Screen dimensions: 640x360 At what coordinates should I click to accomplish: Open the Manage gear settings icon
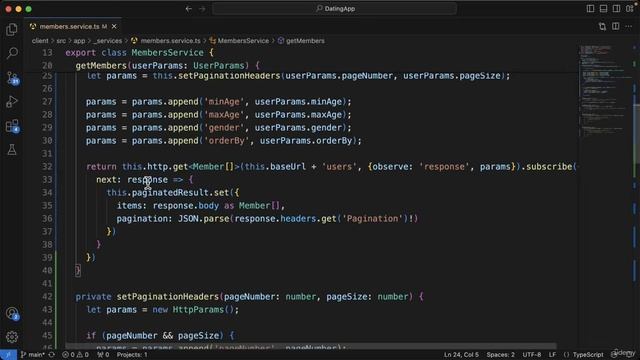coord(12,337)
